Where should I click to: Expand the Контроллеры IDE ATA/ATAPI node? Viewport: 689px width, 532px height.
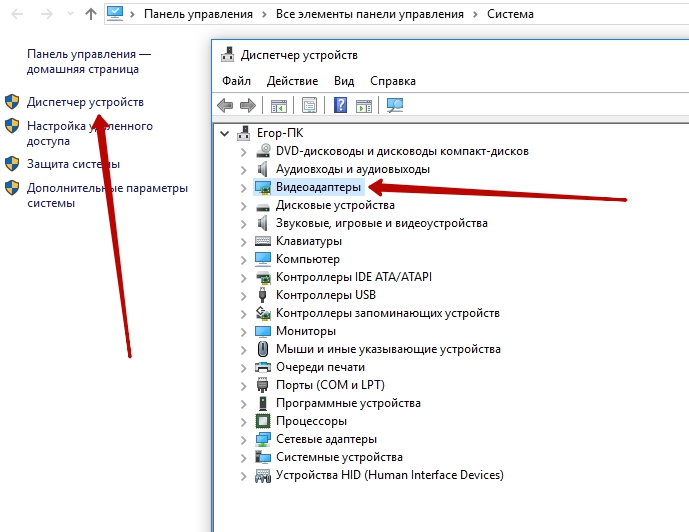[x=243, y=278]
